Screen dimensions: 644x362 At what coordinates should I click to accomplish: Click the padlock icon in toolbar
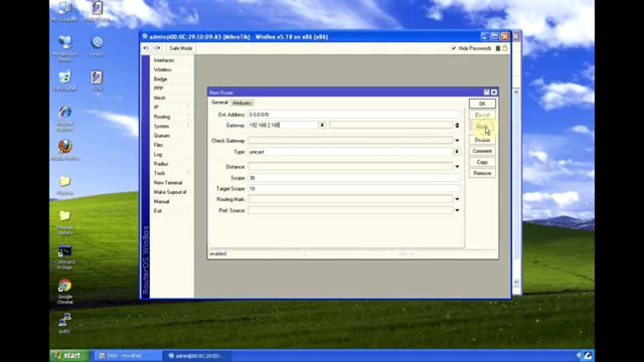coord(505,48)
